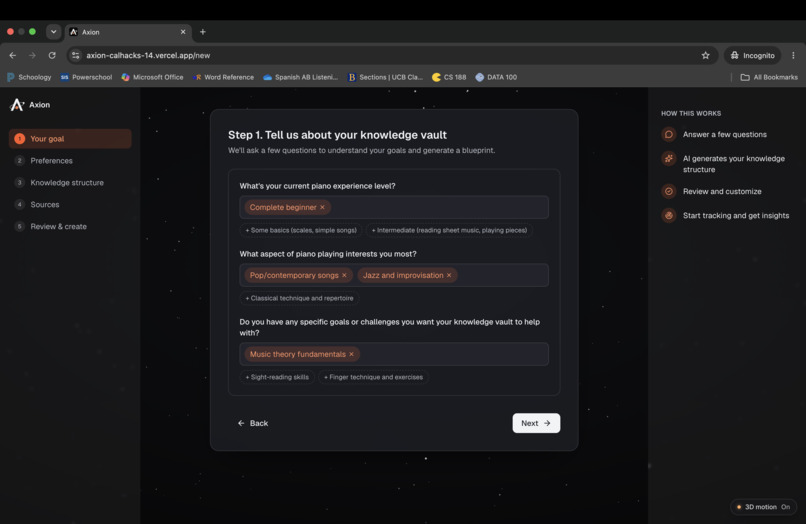Open a new browser tab
The image size is (806, 524).
(203, 32)
